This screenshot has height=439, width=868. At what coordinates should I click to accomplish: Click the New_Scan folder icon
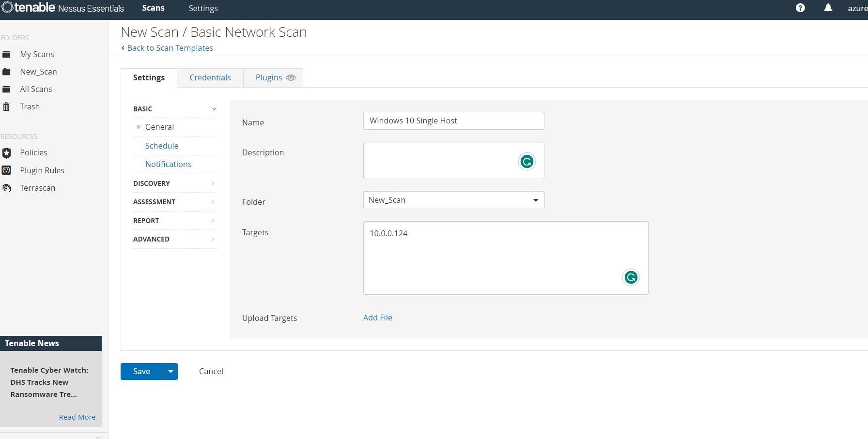(6, 72)
